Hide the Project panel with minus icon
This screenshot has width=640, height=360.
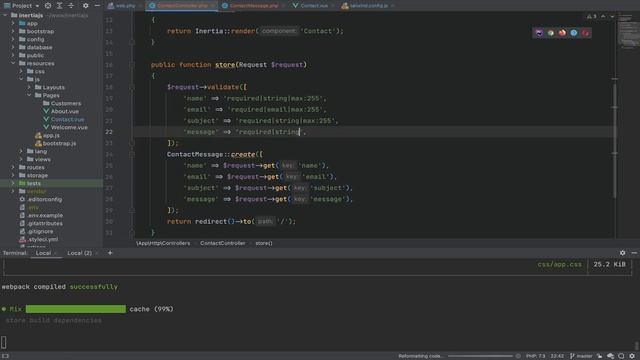point(97,6)
